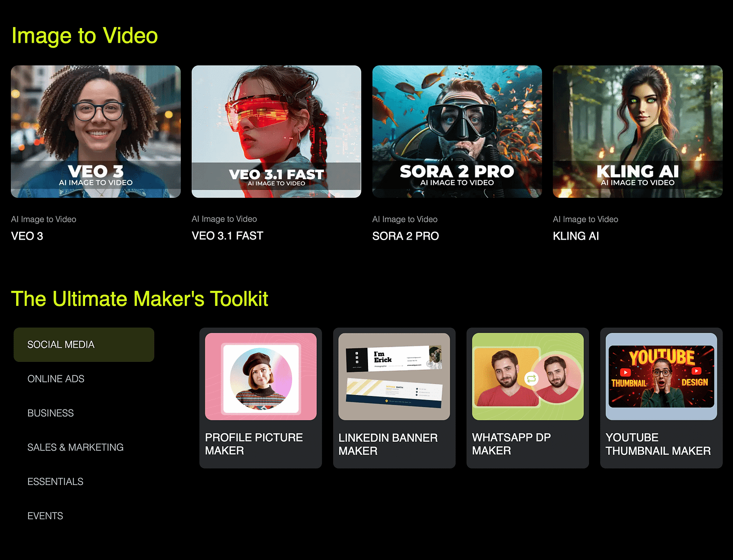This screenshot has height=560, width=733.
Task: Click the SORA 2 PRO title link
Action: tap(406, 236)
